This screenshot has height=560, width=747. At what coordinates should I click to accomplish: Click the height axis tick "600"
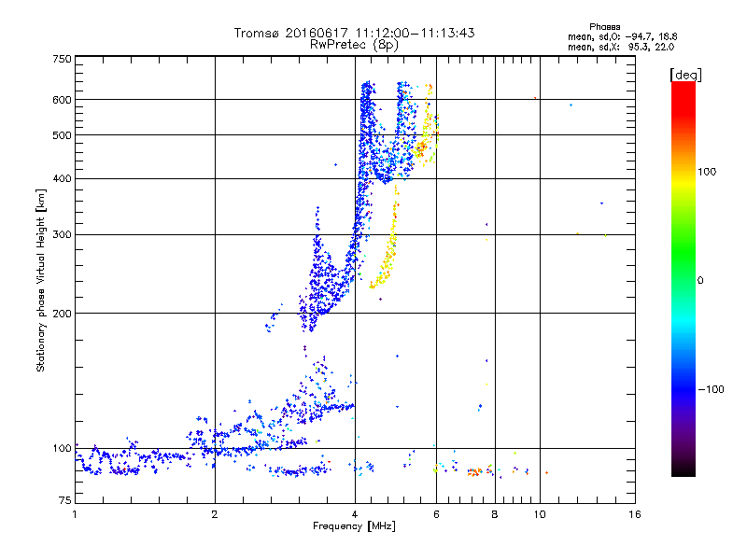62,100
